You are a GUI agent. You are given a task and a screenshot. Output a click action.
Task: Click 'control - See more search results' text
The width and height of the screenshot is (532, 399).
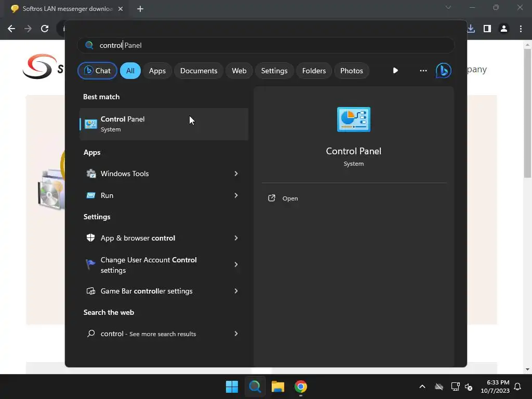(148, 334)
